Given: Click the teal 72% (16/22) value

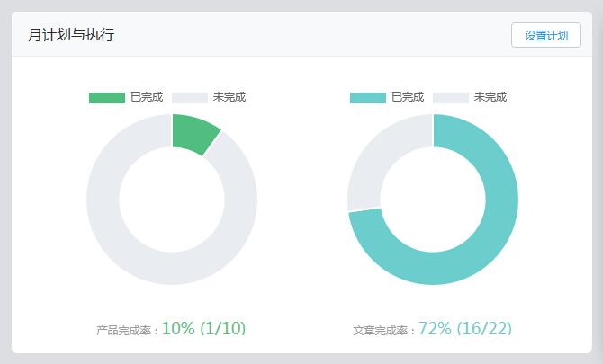Looking at the screenshot, I should [x=464, y=329].
